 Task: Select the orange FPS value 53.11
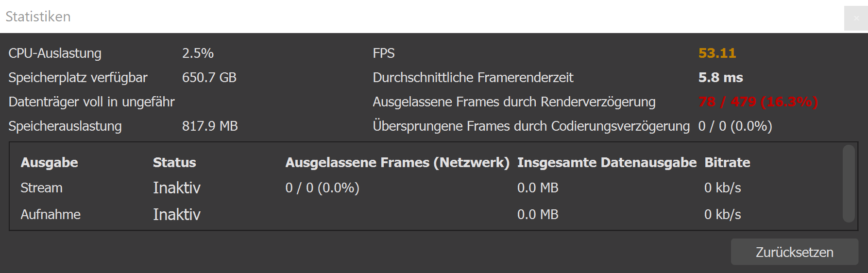click(x=717, y=53)
